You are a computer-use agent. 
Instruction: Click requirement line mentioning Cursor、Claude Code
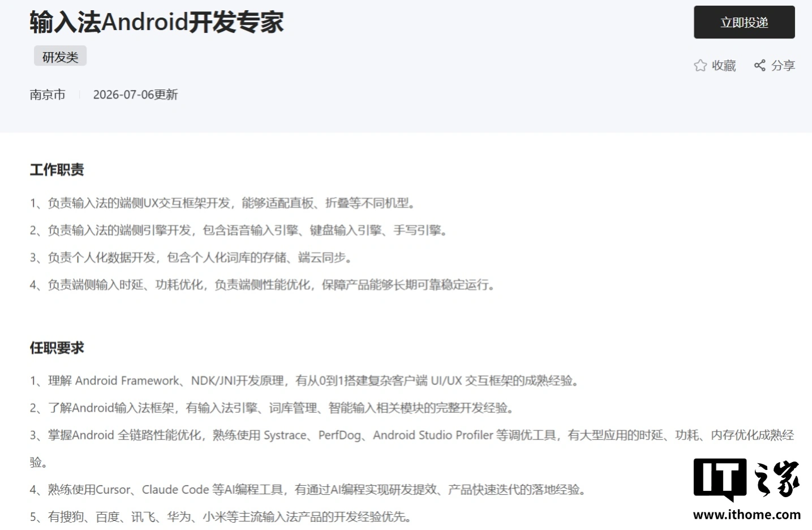[309, 489]
